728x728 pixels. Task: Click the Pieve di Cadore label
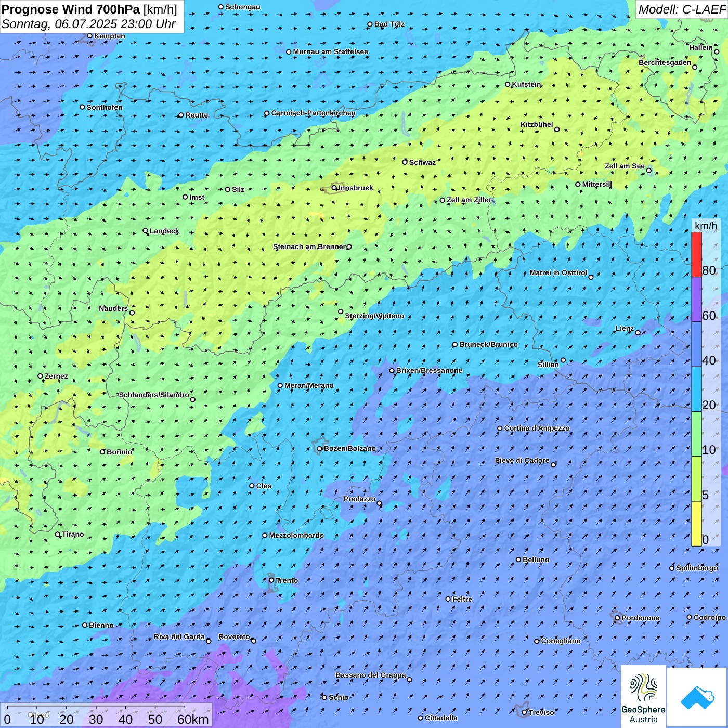522,460
